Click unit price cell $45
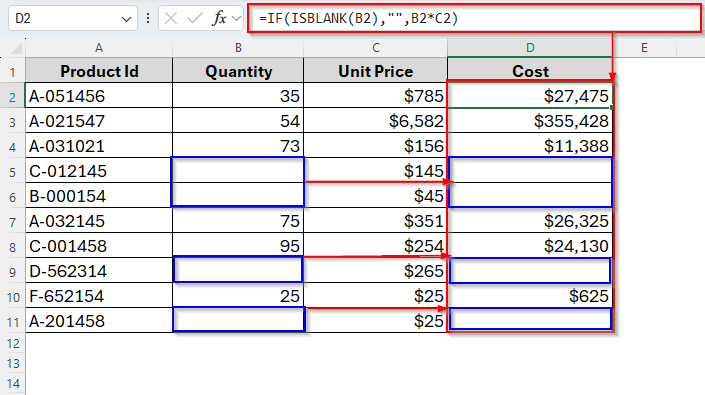The width and height of the screenshot is (705, 395). coord(375,196)
